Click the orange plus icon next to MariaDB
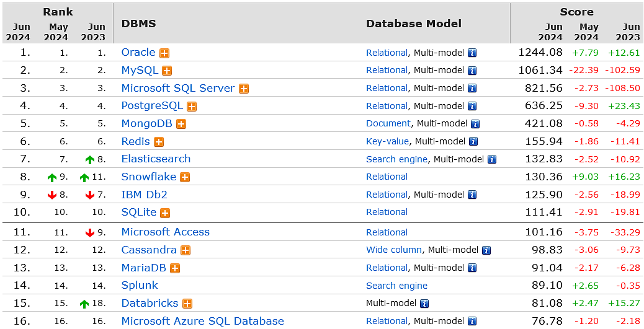Image resolution: width=644 pixels, height=329 pixels. [175, 268]
